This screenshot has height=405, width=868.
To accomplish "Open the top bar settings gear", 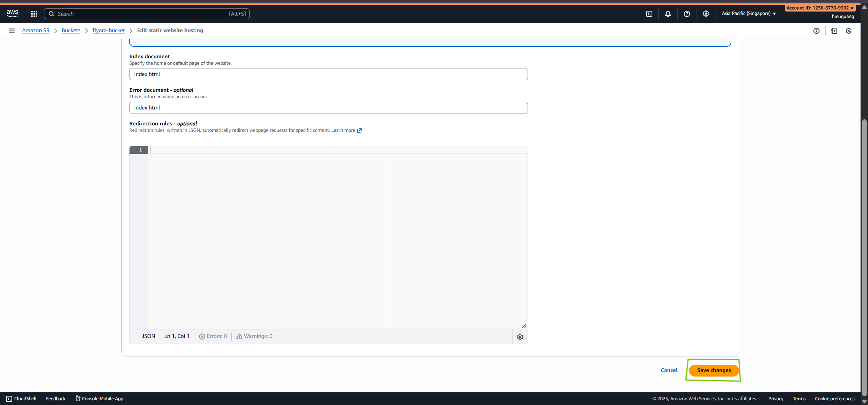I will 706,14.
